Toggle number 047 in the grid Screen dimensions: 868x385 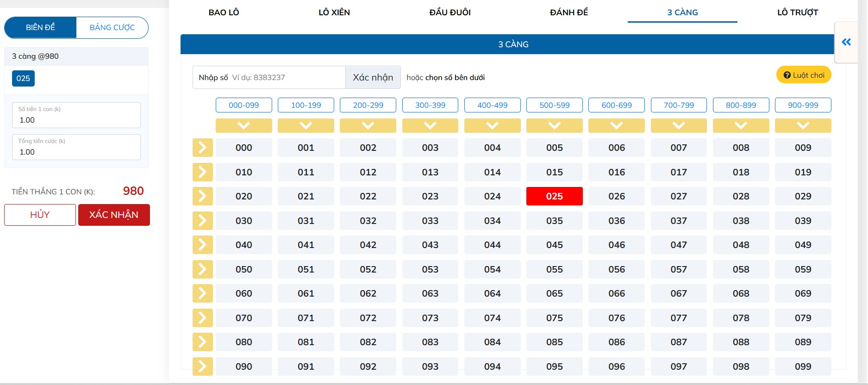point(678,245)
